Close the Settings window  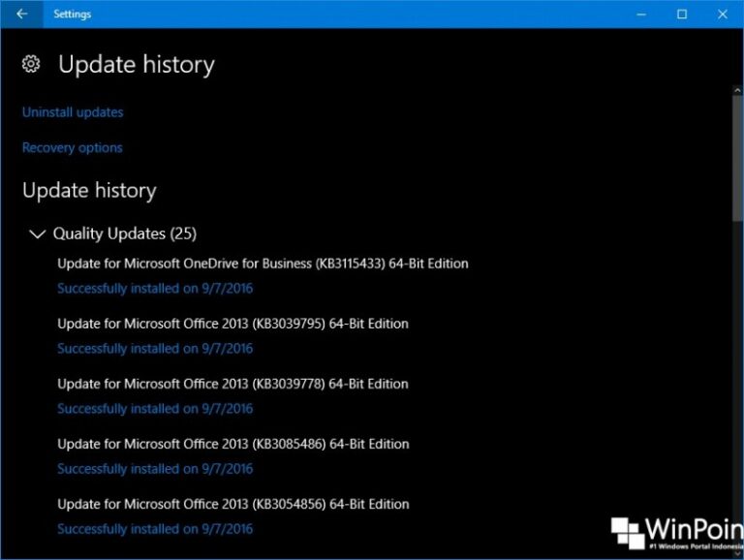click(723, 15)
